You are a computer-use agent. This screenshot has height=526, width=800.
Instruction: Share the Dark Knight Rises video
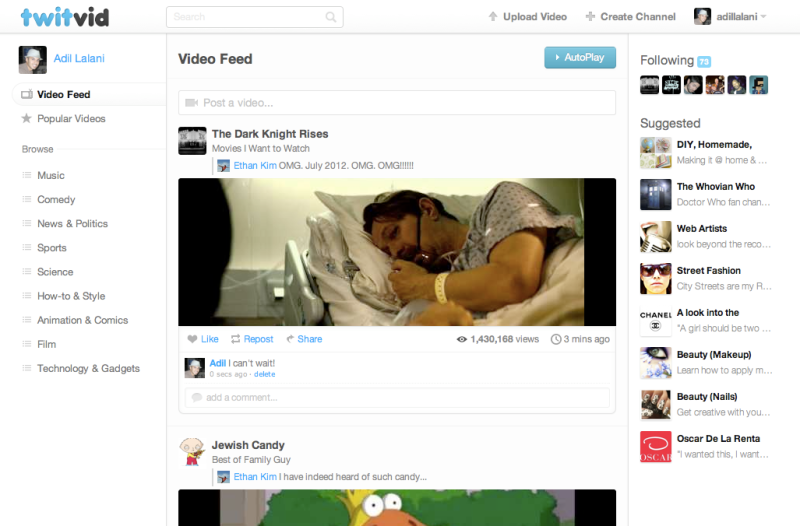click(x=304, y=339)
